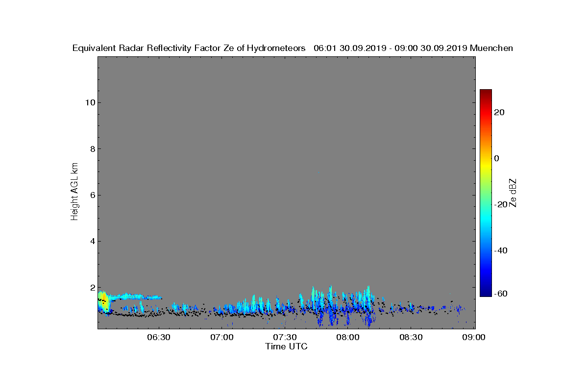
Task: Click the height tick label 2
Action: [92, 288]
